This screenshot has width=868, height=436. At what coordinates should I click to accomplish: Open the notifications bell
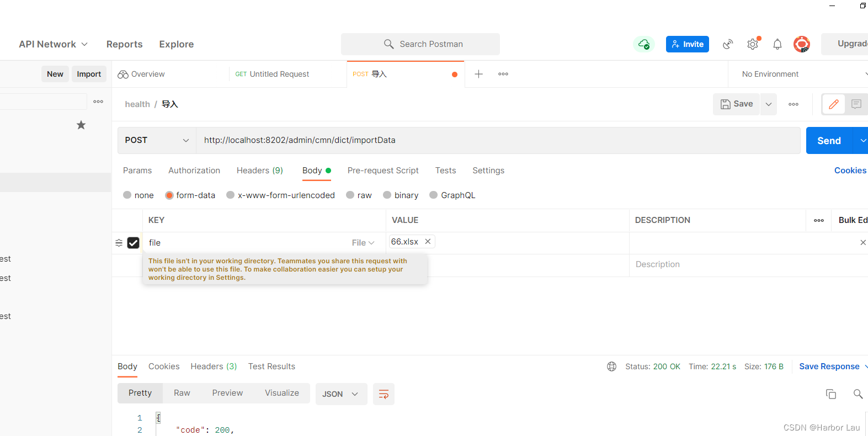pos(778,44)
